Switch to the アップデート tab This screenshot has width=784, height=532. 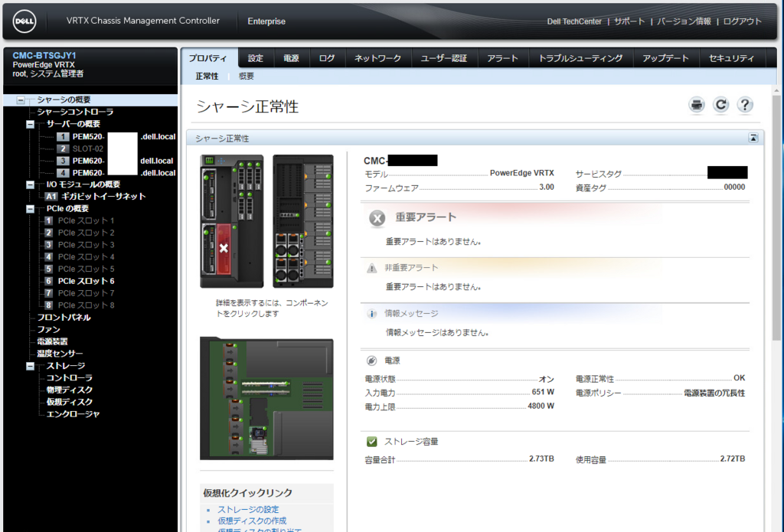(665, 58)
